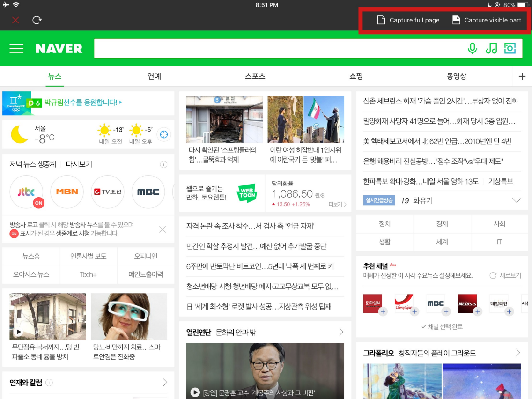Open 뉴스홈
Screen dimensions: 532x399
pos(31,256)
